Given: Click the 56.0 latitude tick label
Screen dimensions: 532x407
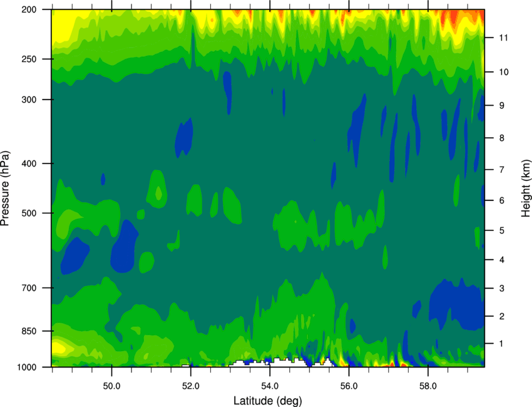Looking at the screenshot, I should tap(349, 386).
